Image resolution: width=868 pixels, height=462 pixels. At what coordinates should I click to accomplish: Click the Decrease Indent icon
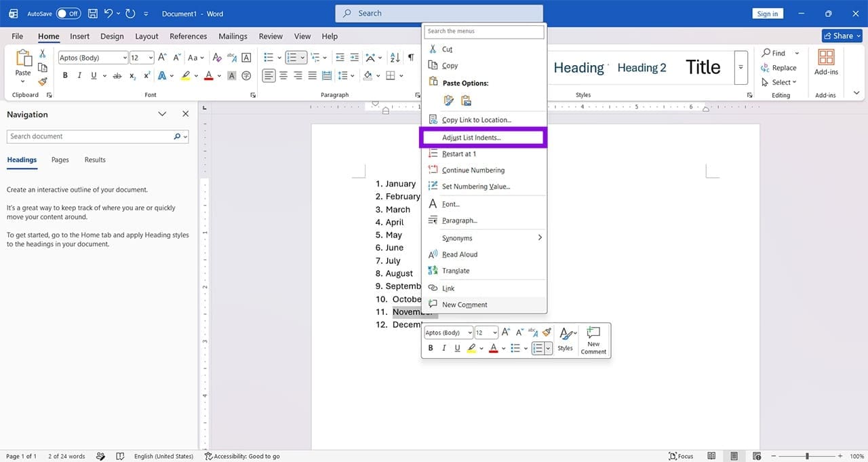pyautogui.click(x=338, y=58)
